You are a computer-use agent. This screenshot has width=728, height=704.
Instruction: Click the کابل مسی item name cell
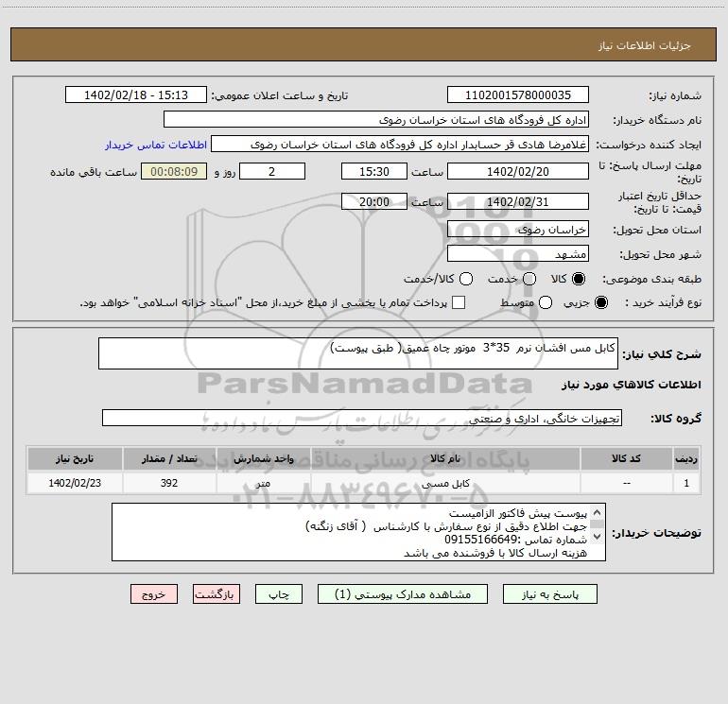pyautogui.click(x=445, y=483)
